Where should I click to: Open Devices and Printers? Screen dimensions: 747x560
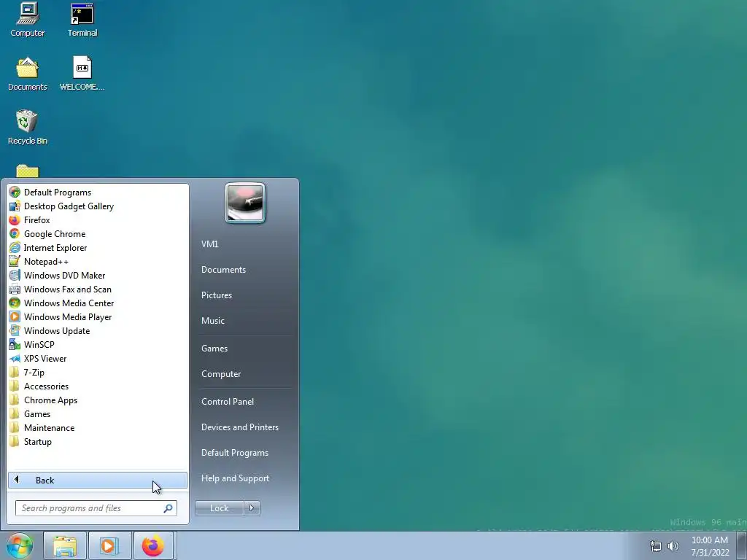[240, 427]
